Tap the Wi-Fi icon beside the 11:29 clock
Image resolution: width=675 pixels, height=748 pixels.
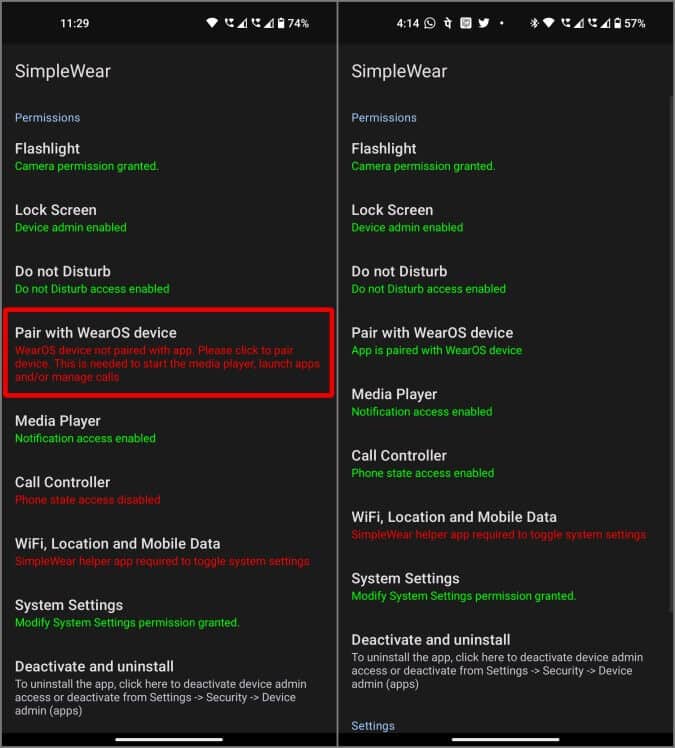point(212,22)
